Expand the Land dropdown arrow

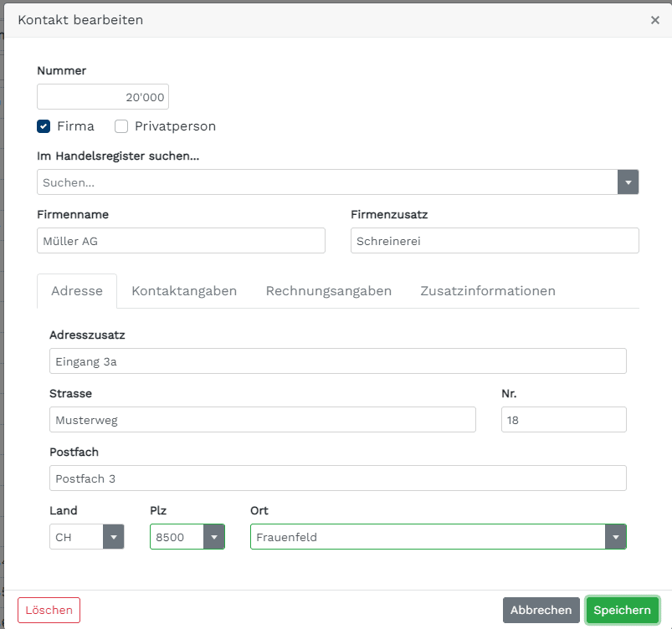(114, 536)
